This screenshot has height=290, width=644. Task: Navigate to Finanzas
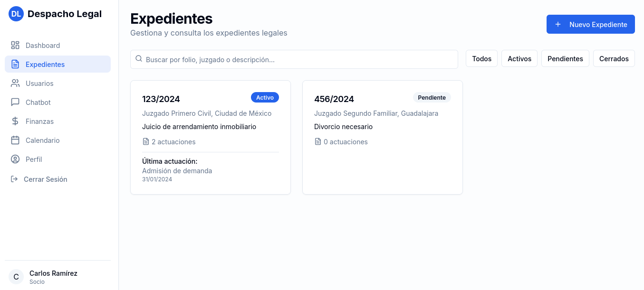pos(58,121)
